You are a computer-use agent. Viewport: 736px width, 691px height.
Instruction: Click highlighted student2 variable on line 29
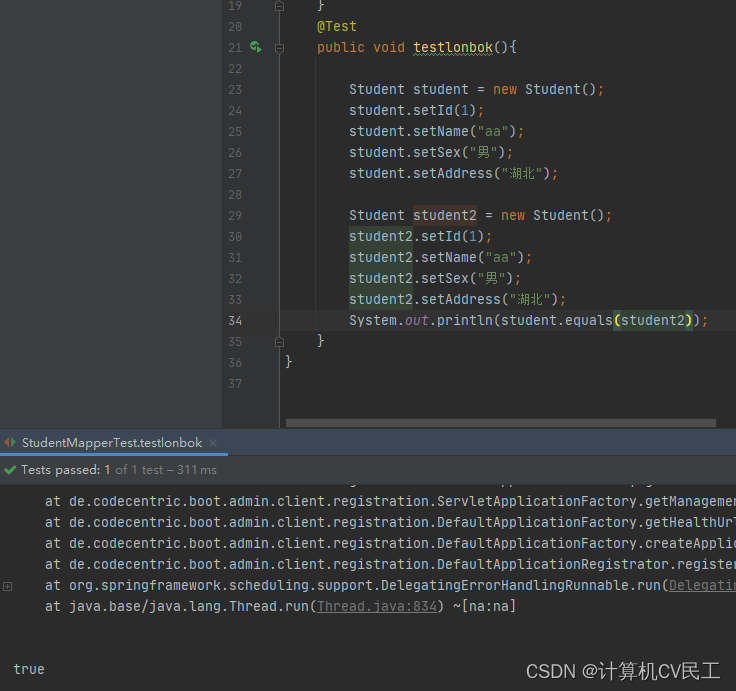click(x=445, y=215)
